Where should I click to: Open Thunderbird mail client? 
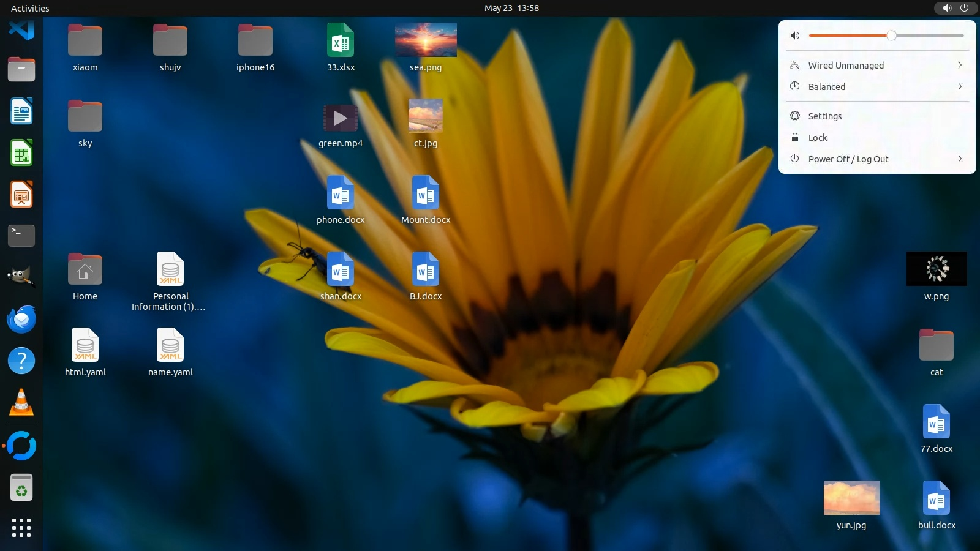click(x=21, y=319)
